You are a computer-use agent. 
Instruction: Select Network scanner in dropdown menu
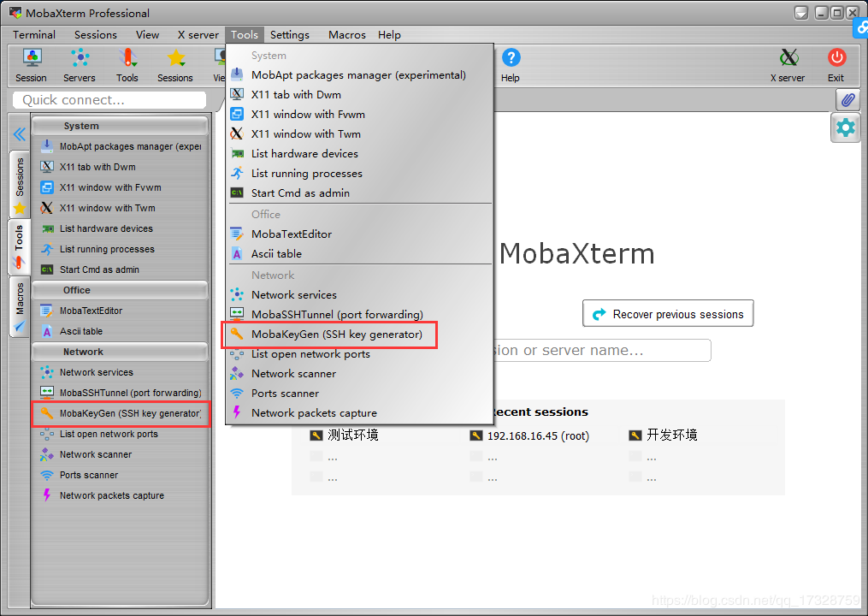360,373
